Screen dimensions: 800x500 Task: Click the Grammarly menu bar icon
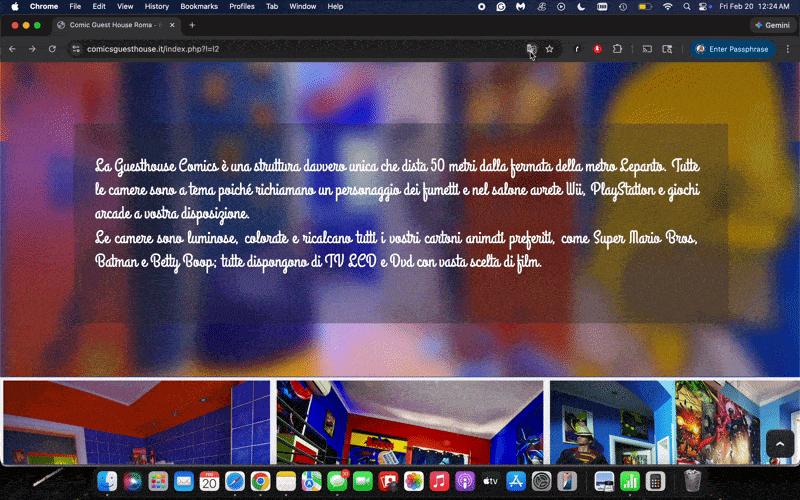pos(501,7)
